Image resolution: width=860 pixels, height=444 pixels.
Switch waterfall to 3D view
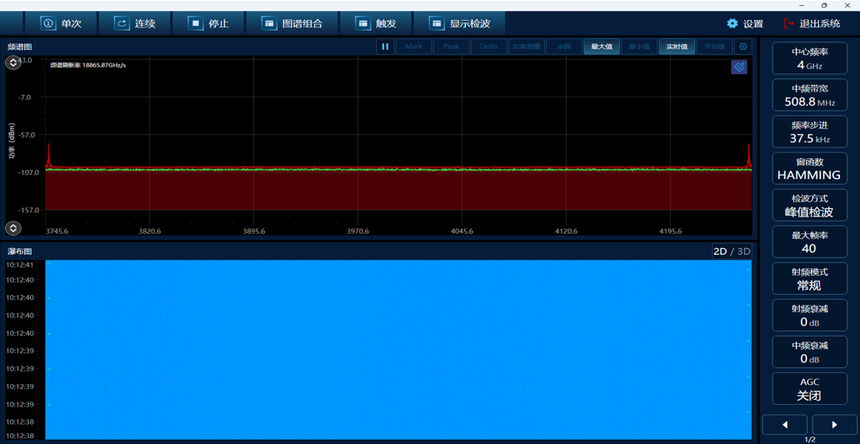[x=743, y=251]
